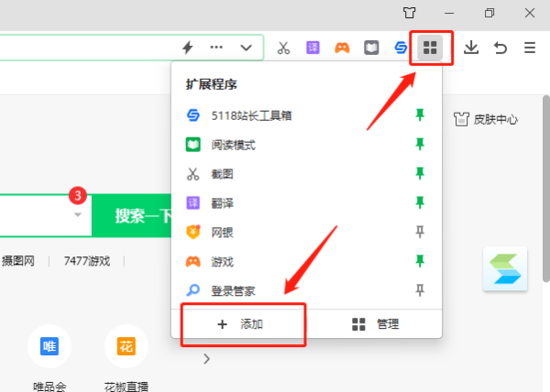The height and width of the screenshot is (392, 550).
Task: Select 截图 extension entry
Action: 306,174
